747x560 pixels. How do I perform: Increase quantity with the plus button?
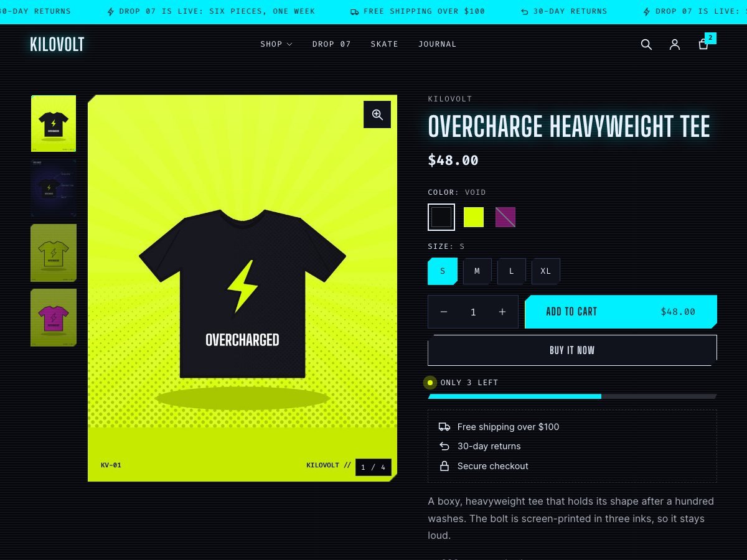click(x=502, y=312)
